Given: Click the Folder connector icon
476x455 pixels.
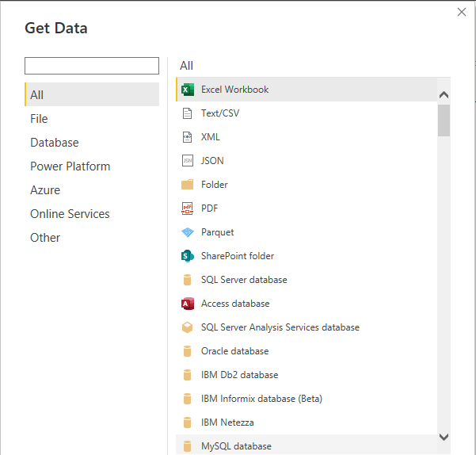Looking at the screenshot, I should [x=187, y=185].
